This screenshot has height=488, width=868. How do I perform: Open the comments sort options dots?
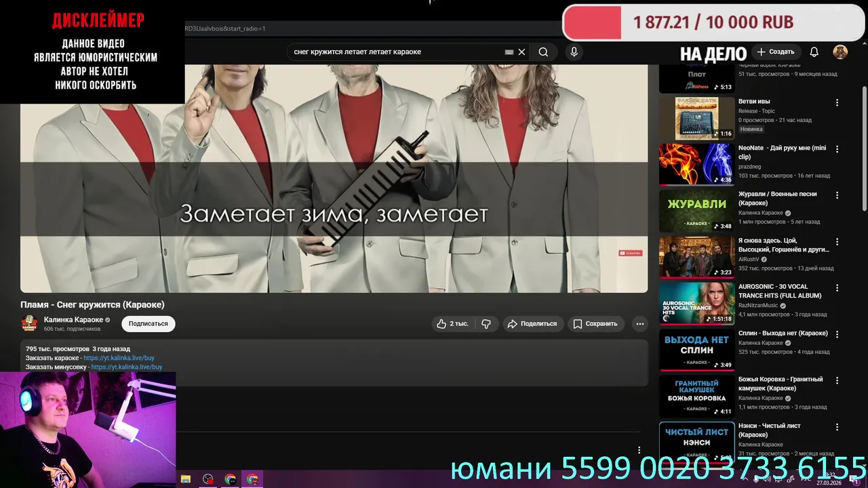(639, 449)
